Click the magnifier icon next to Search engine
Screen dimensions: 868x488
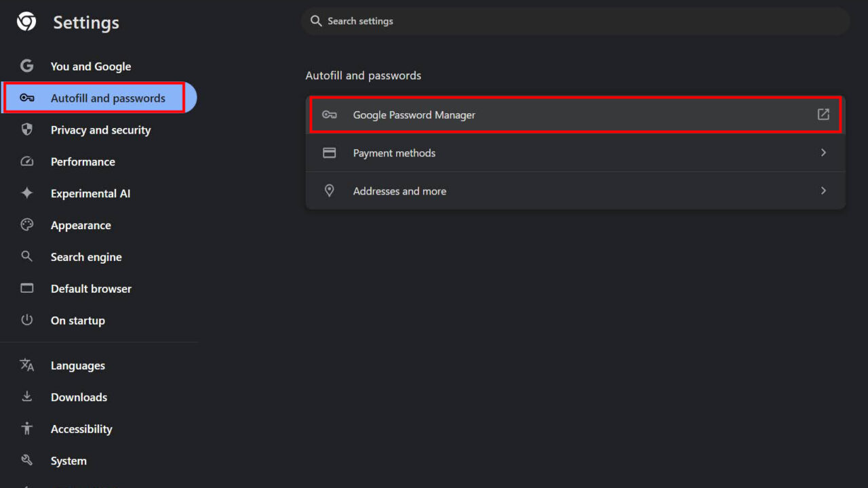(27, 256)
